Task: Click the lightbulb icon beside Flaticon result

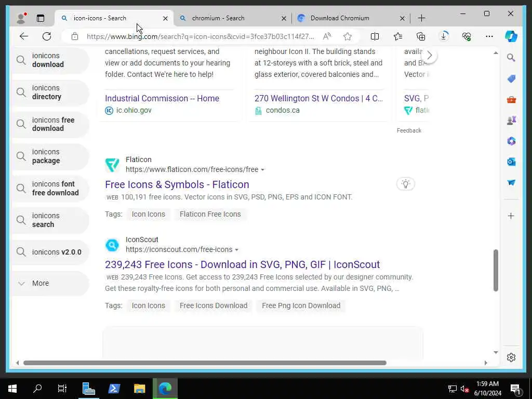Action: (405, 184)
